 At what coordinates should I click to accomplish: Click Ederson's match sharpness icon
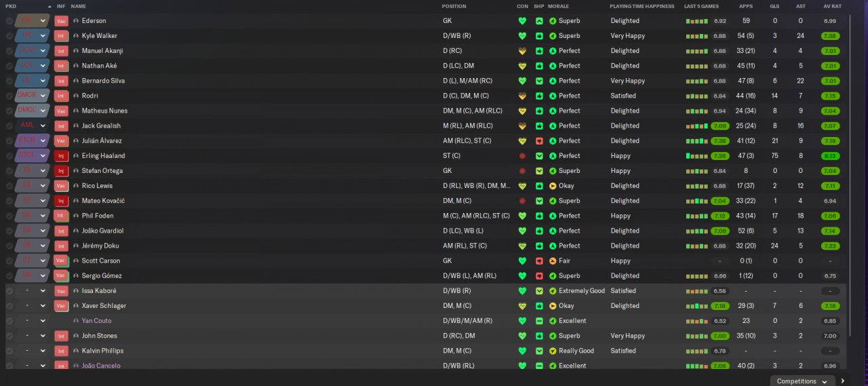click(539, 21)
